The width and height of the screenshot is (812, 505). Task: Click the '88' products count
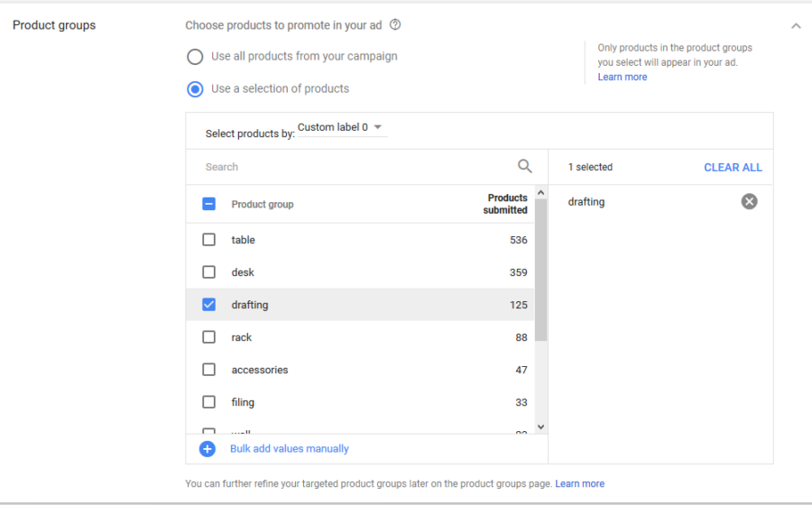click(521, 337)
